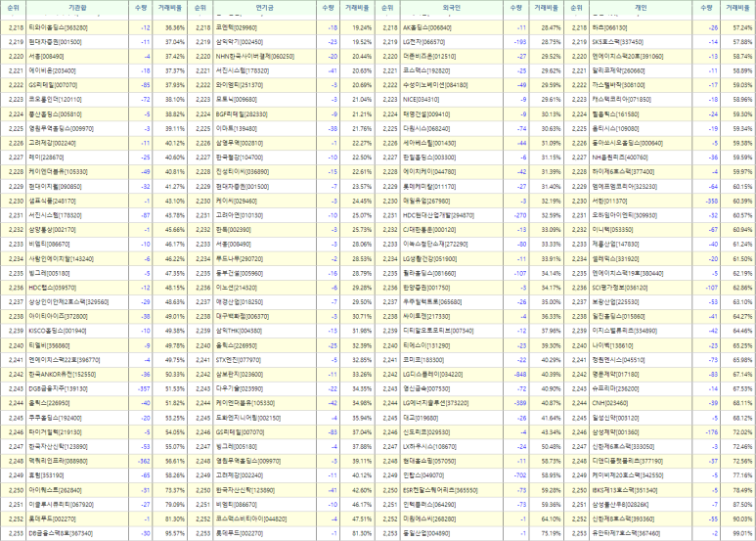The width and height of the screenshot is (756, 541).
Task: Select LG디스플레이[034220] stock
Action: click(x=432, y=375)
